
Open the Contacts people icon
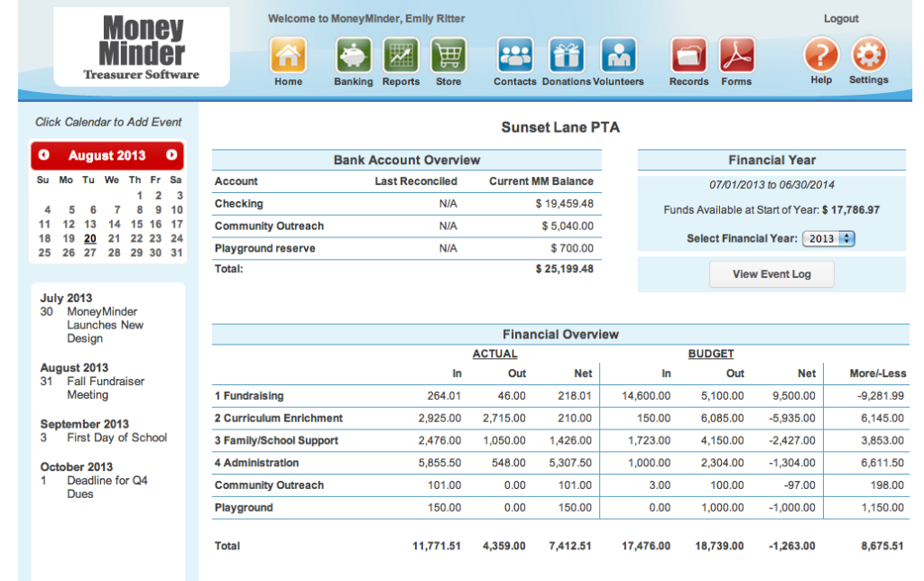pyautogui.click(x=515, y=55)
